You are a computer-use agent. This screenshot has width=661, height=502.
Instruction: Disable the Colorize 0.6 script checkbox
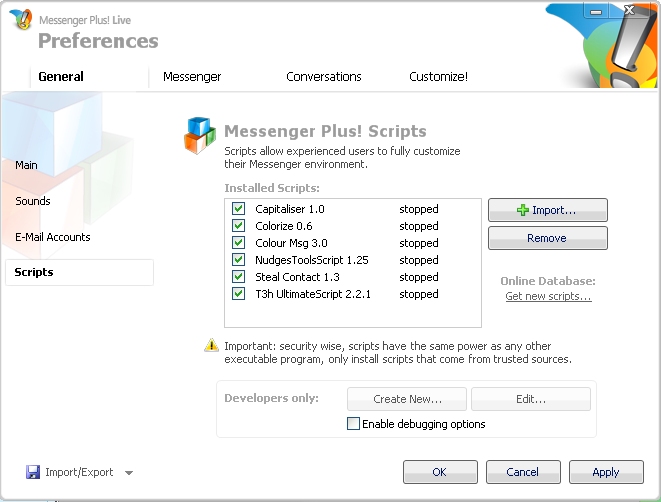[238, 226]
